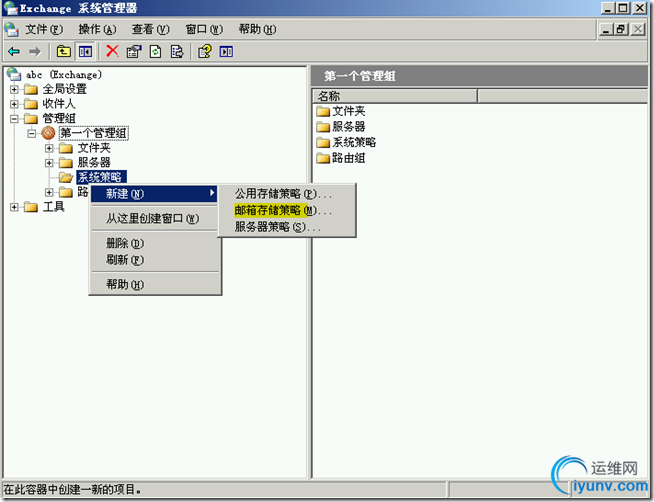Select 第一个管理组 in the tree
Screen dimensions: 654x502
[x=94, y=133]
